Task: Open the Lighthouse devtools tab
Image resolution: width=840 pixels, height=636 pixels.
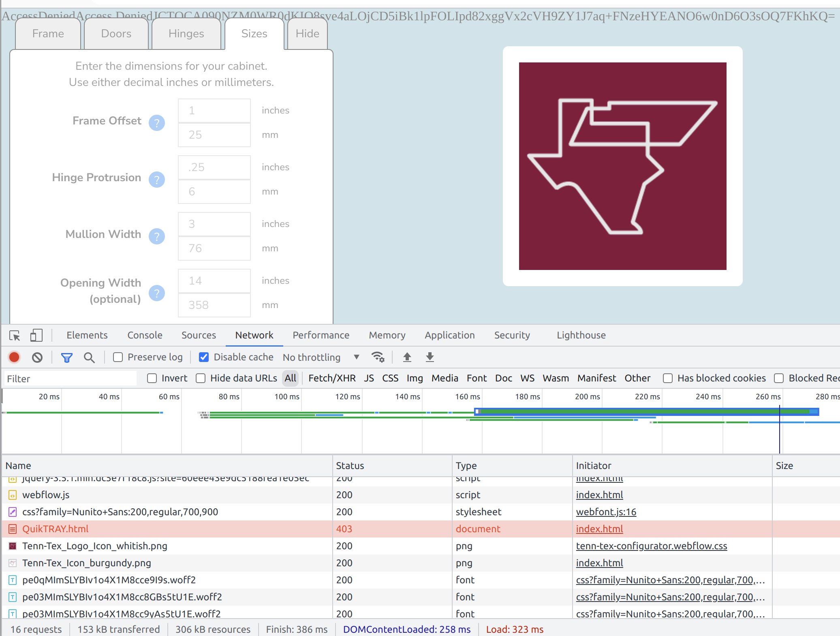Action: [x=581, y=335]
